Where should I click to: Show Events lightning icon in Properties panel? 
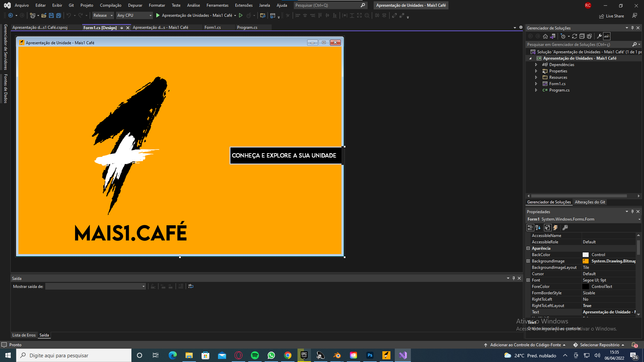[x=555, y=228]
